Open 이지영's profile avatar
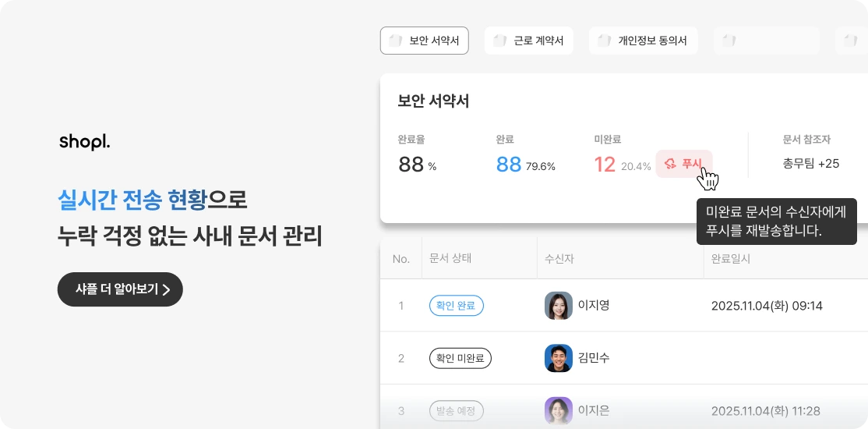Viewport: 868px width, 429px height. pyautogui.click(x=559, y=306)
